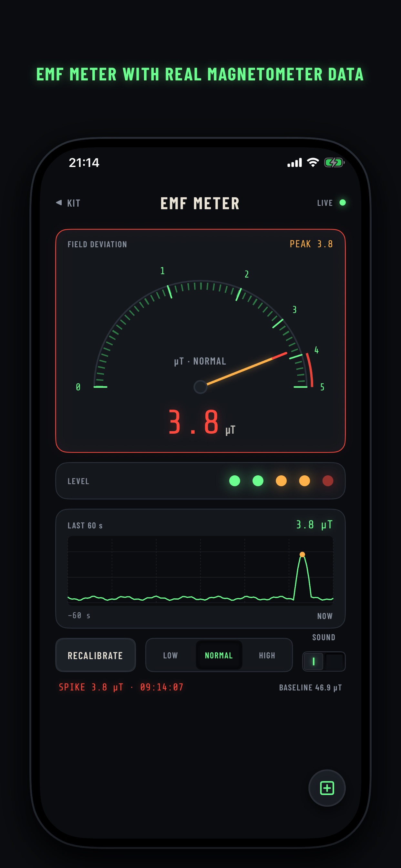Tap the RECALIBRATE button
Image resolution: width=401 pixels, height=868 pixels.
point(95,656)
